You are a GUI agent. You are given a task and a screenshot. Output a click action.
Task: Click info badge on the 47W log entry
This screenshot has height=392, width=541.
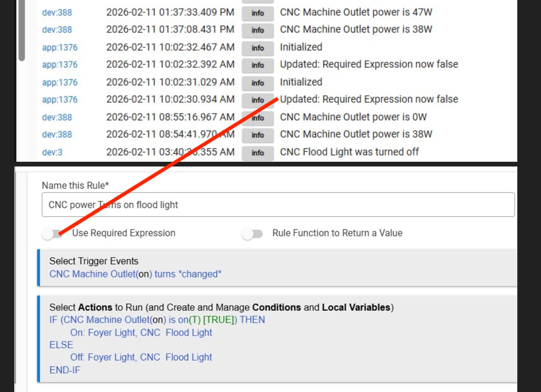tap(257, 13)
